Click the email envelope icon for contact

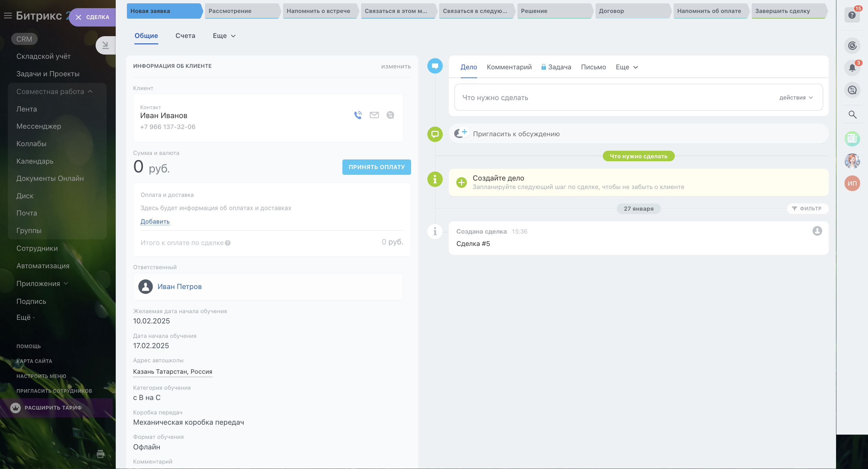[374, 115]
